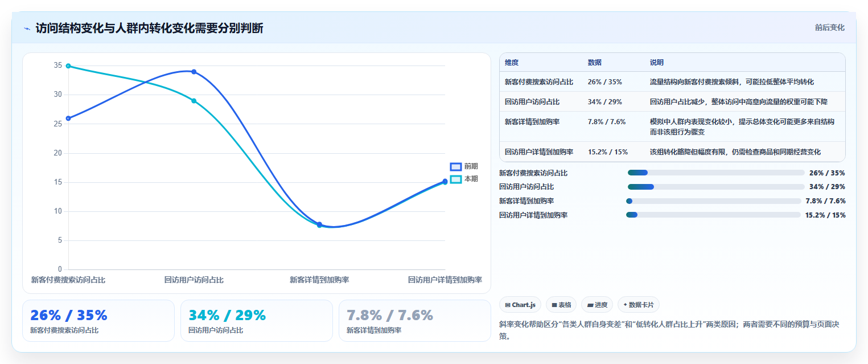Click table cell 新客详情到加购率 in 维度 column
The width and height of the screenshot is (868, 364).
[x=532, y=121]
